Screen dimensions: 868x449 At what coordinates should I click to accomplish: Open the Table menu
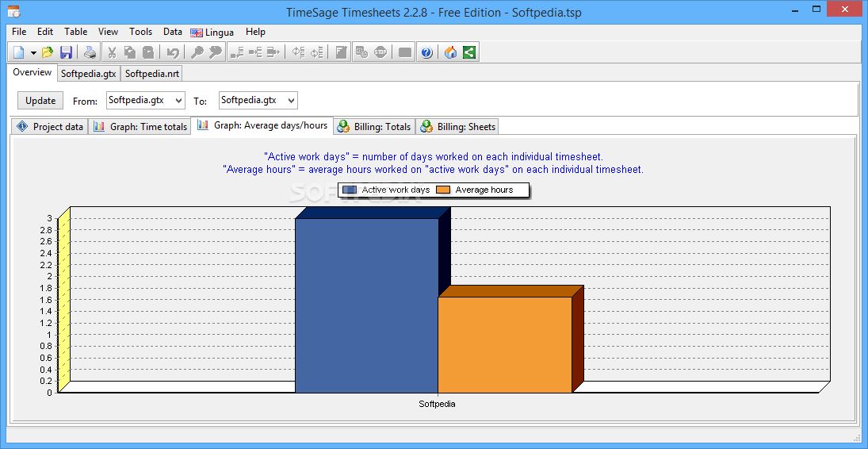[76, 32]
